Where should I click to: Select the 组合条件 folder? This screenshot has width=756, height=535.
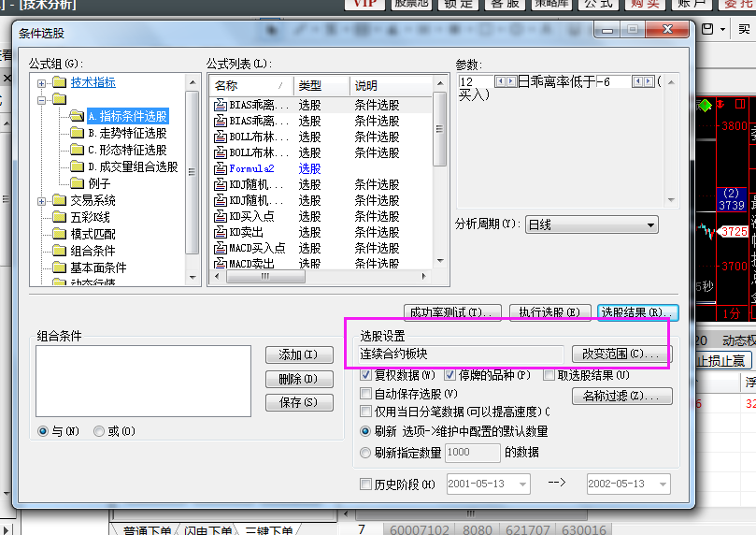point(93,251)
